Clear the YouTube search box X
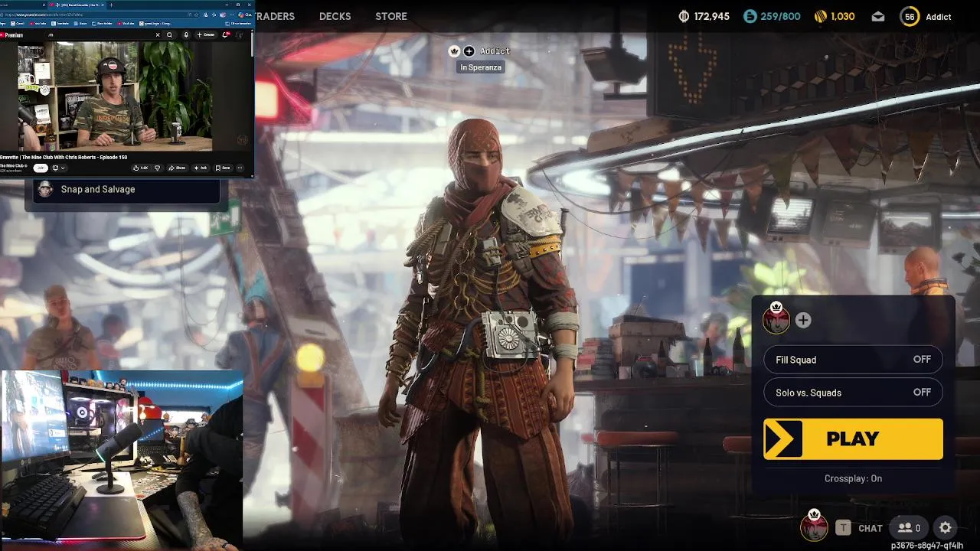980x551 pixels. coord(158,34)
